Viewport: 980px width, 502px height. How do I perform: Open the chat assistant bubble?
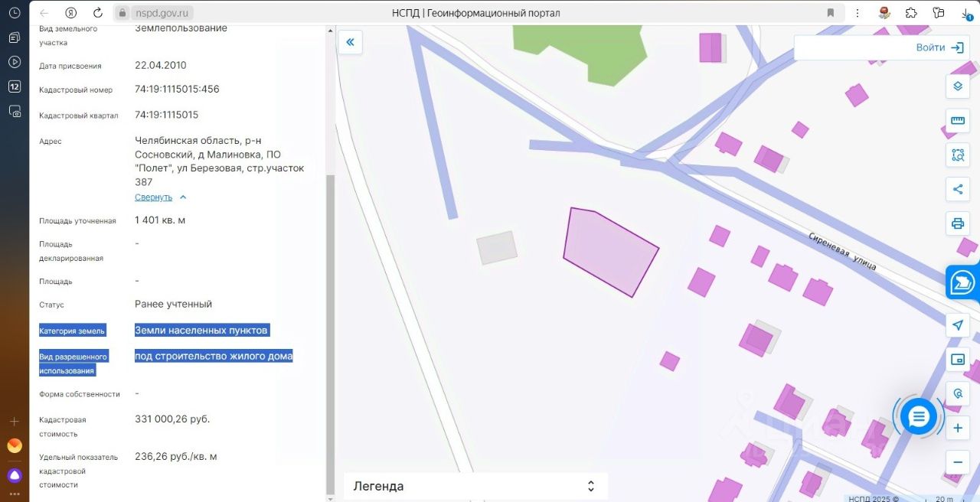coord(919,417)
